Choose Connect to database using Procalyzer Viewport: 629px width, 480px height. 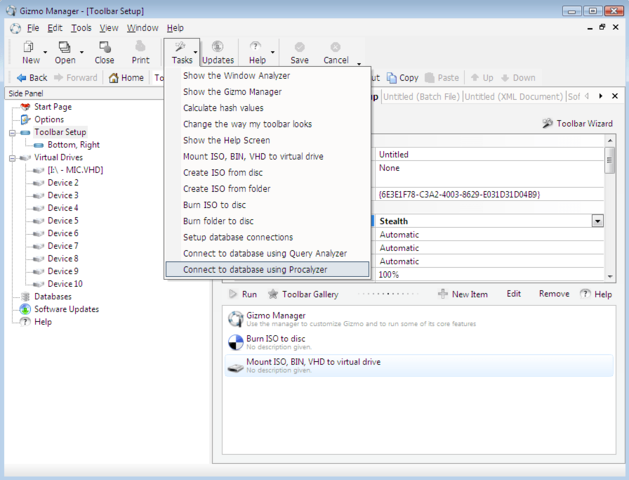[x=267, y=269]
